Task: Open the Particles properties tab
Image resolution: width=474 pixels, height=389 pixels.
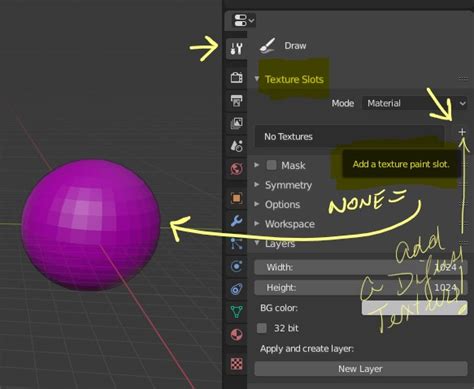Action: [x=236, y=244]
